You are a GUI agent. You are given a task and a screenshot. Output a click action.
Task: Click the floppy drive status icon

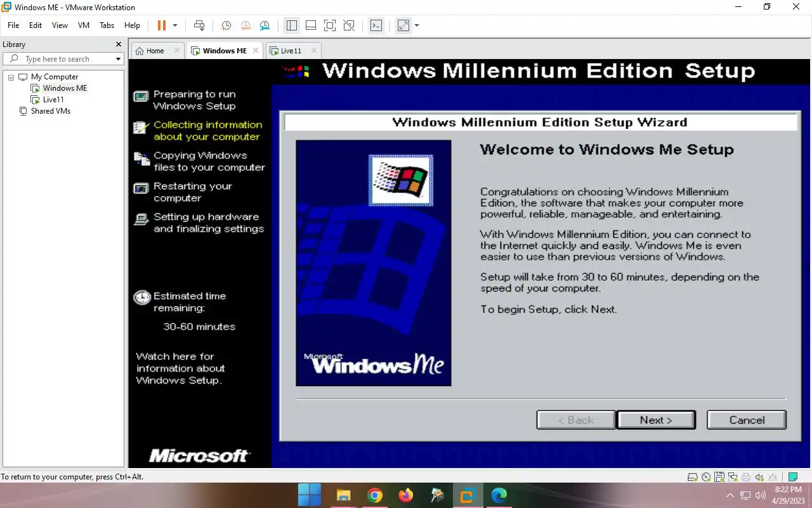click(x=719, y=477)
